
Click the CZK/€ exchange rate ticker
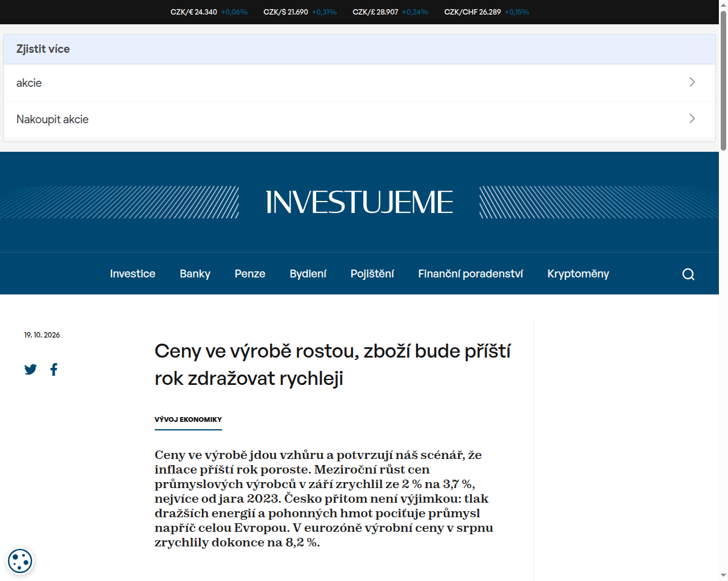(x=209, y=12)
